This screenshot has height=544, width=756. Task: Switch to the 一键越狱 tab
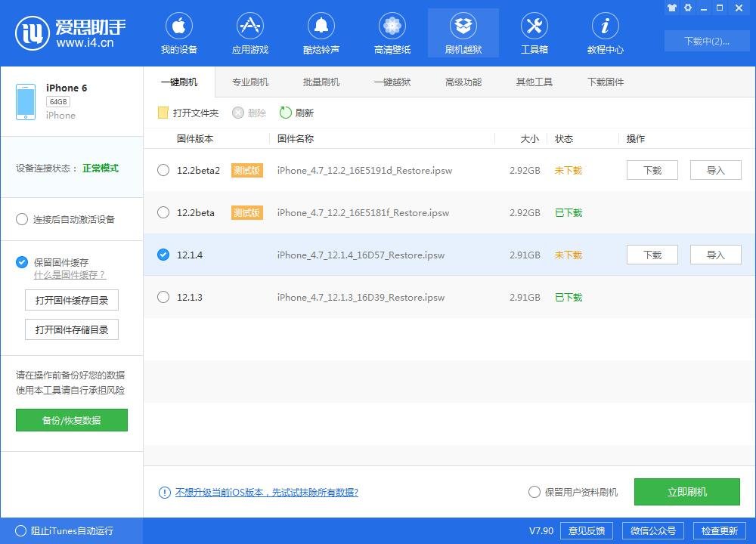(x=392, y=82)
